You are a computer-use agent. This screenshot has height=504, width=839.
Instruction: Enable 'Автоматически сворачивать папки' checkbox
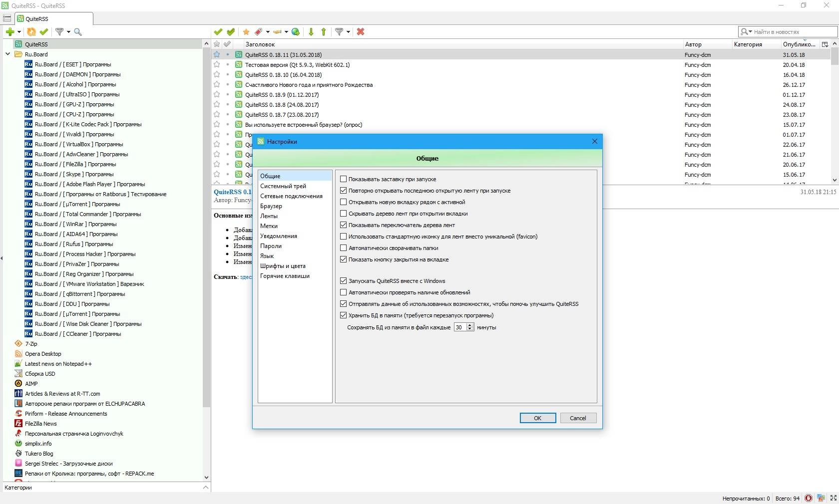coord(343,248)
